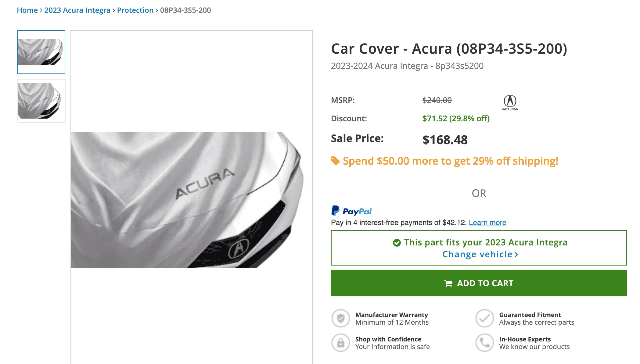Click the Acura brand logo icon
This screenshot has width=640, height=364.
(x=510, y=102)
